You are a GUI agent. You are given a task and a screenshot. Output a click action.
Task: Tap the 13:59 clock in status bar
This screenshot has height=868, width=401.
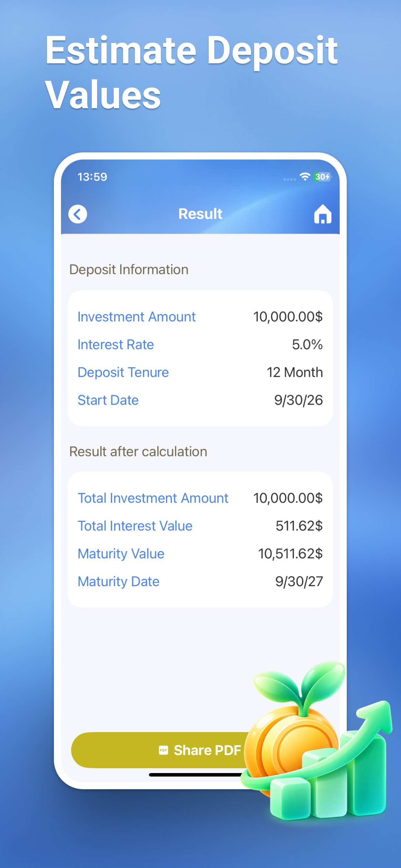click(x=92, y=177)
